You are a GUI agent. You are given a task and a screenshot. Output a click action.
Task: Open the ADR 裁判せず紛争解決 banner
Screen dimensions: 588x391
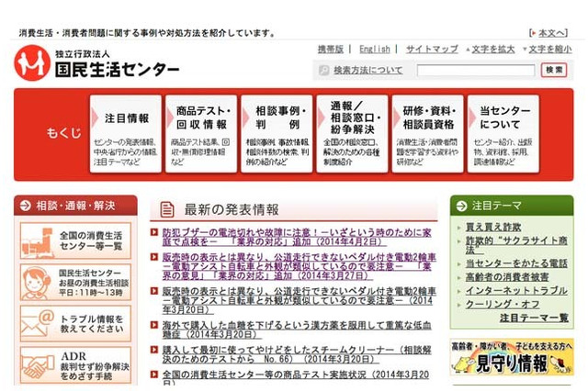[75, 365]
